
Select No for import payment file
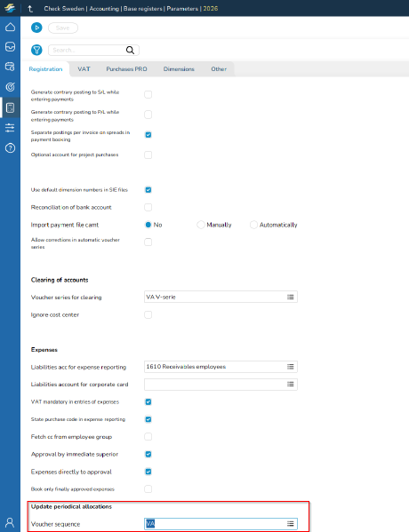click(148, 225)
